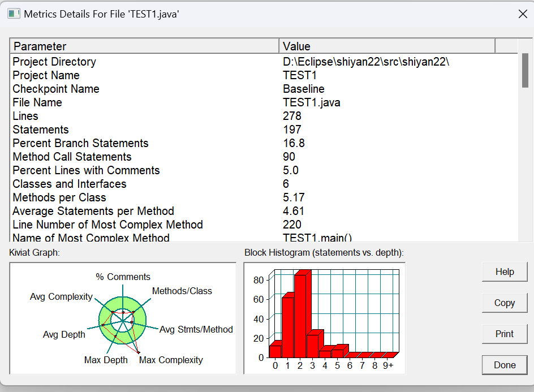Screen dimensions: 534x392
Task: Click the directory path value D:\Eclipse\shiyan22
Action: click(366, 62)
